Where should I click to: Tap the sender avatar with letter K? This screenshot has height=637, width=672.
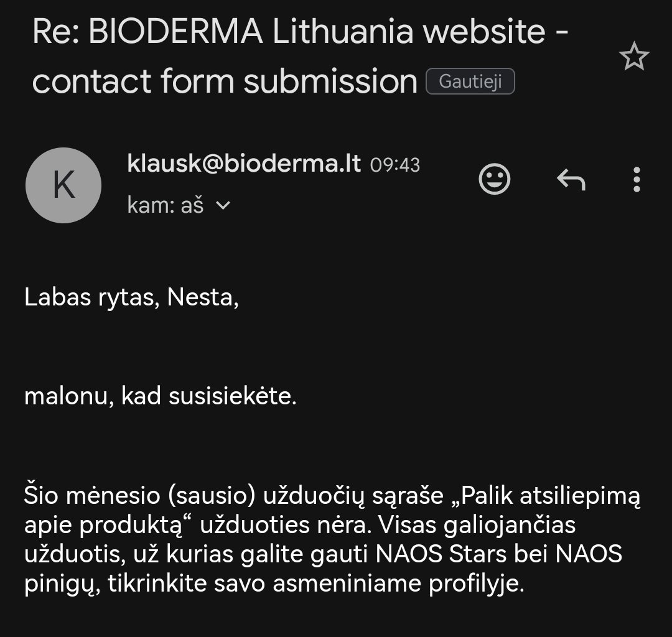point(63,185)
